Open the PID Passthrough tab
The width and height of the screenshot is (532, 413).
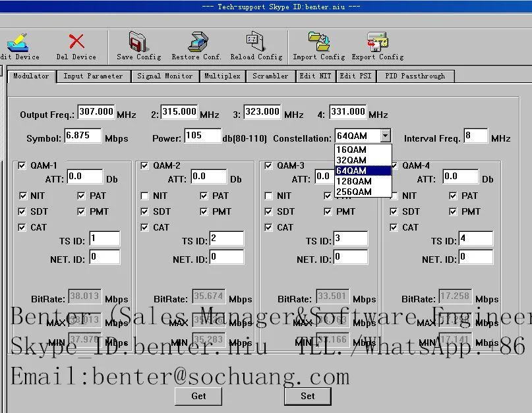415,76
